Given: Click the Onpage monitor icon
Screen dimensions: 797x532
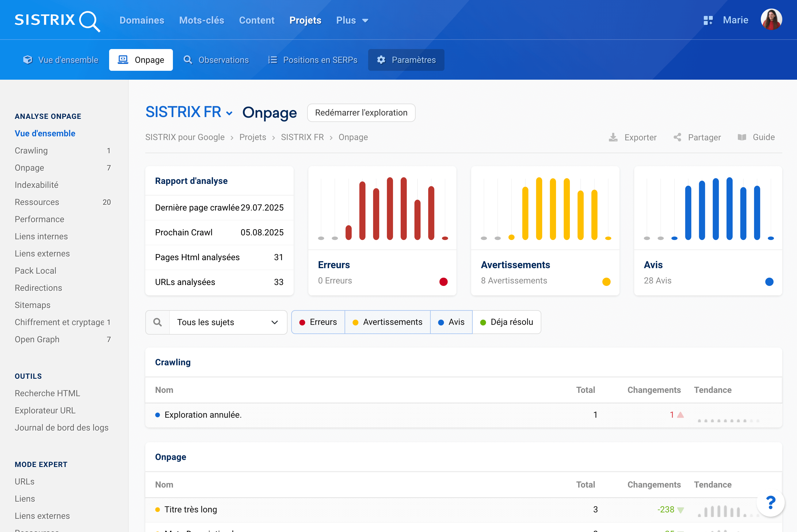Looking at the screenshot, I should pyautogui.click(x=123, y=60).
